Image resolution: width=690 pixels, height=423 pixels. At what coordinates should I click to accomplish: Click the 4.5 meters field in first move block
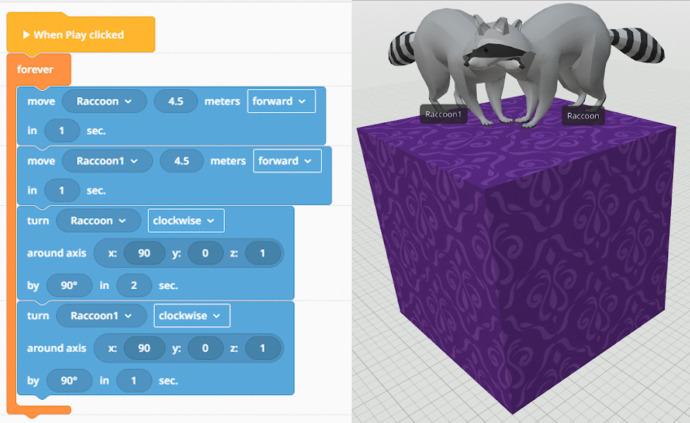pyautogui.click(x=176, y=101)
